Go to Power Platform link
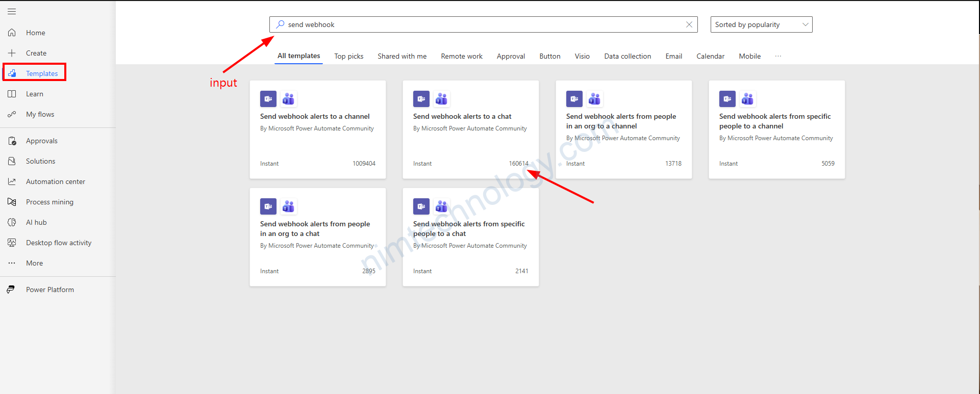Viewport: 980px width, 394px height. pos(49,290)
